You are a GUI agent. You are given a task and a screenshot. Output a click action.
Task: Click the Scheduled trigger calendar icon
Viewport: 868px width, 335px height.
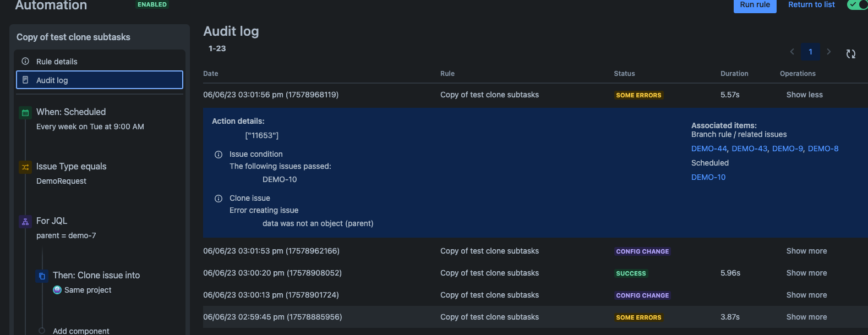(x=25, y=113)
